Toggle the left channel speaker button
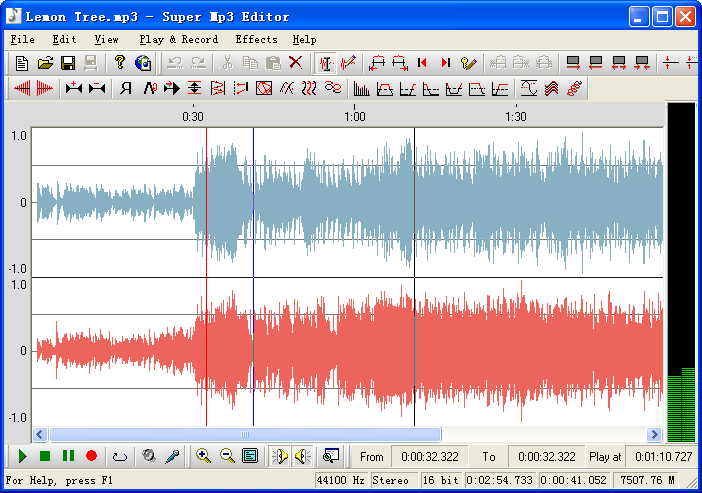Image resolution: width=702 pixels, height=493 pixels. point(280,456)
